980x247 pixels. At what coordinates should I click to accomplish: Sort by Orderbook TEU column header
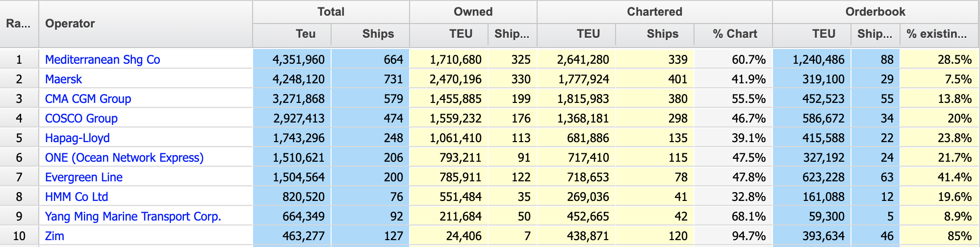[x=824, y=34]
